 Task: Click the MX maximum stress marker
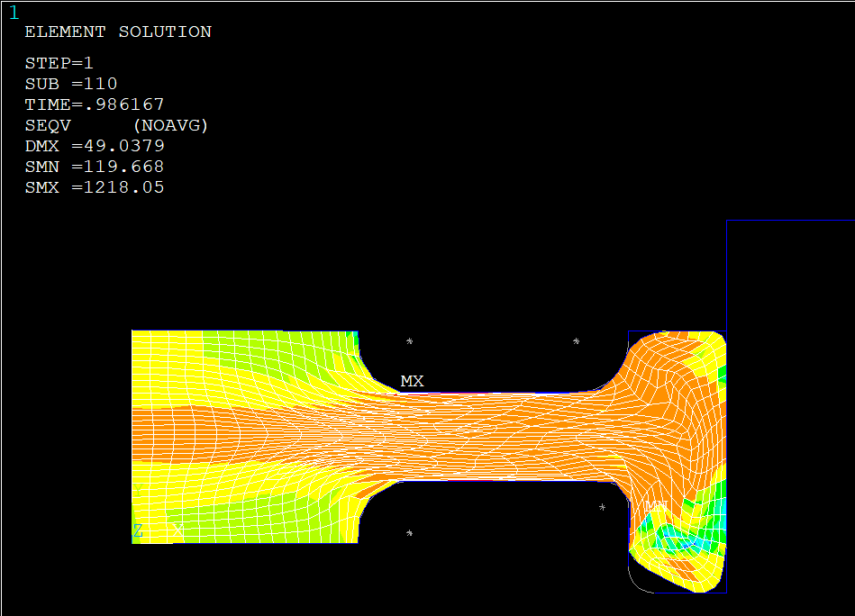(413, 381)
